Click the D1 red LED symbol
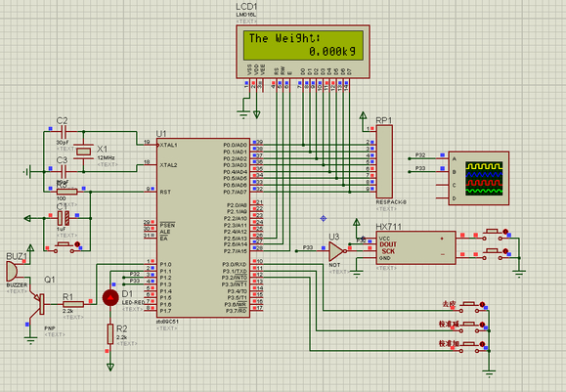This screenshot has height=392, width=566. (x=110, y=298)
